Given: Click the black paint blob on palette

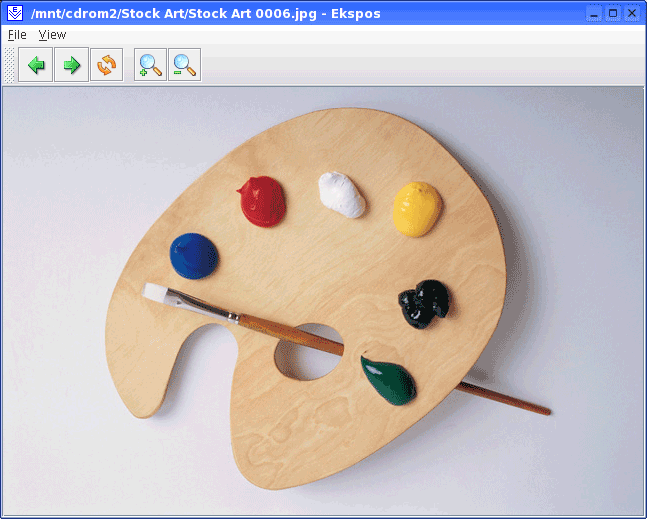Looking at the screenshot, I should pos(424,302).
